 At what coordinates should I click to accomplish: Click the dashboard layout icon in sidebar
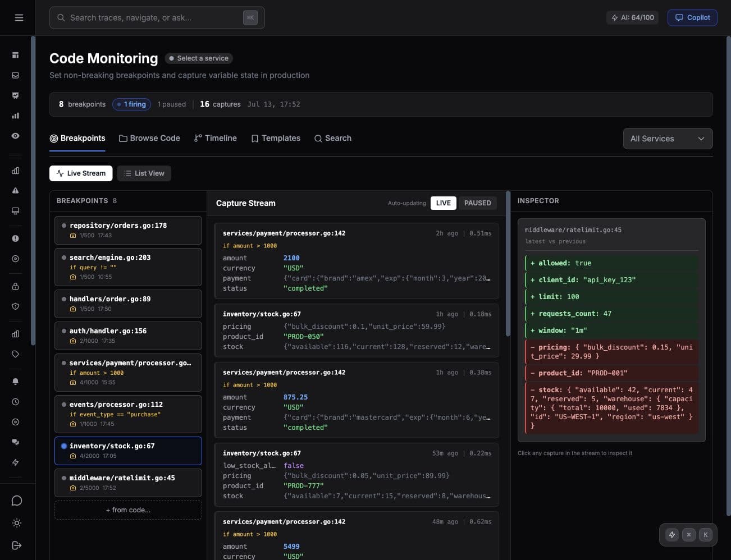[15, 55]
